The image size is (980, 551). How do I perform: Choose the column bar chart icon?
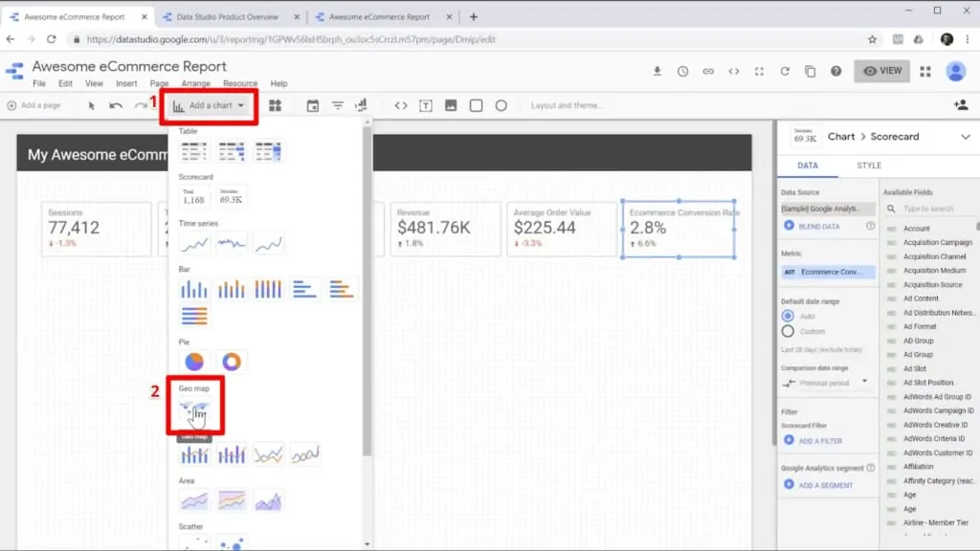point(193,289)
